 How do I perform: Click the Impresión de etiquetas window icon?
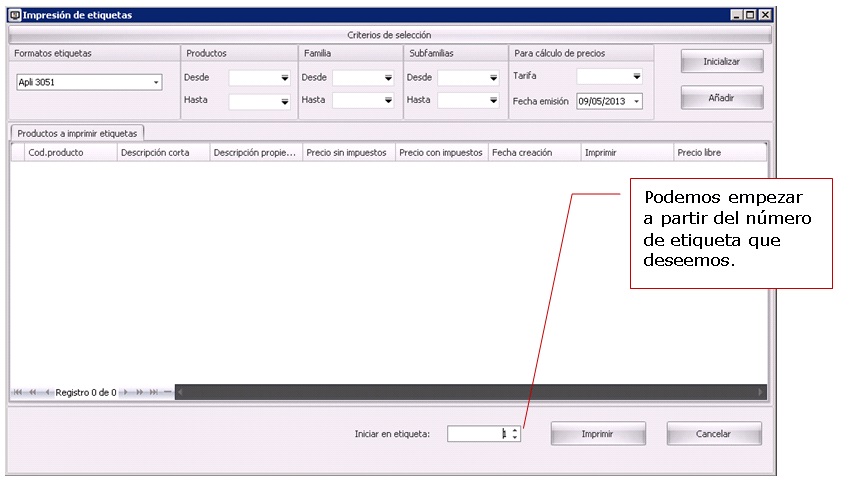coord(14,15)
